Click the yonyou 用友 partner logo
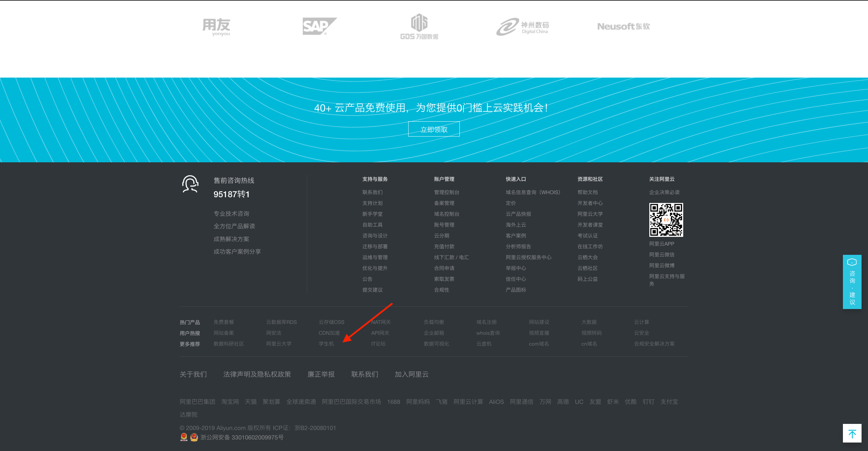 click(x=217, y=27)
